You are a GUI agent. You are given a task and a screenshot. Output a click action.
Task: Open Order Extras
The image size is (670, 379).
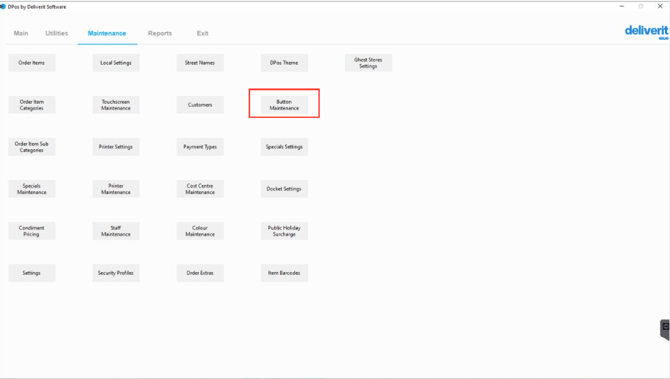[x=200, y=273]
